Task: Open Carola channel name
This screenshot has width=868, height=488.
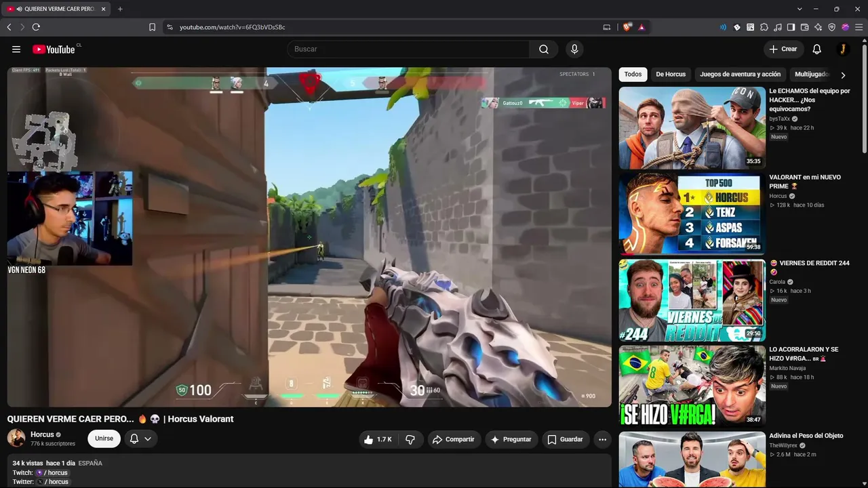Action: [x=777, y=282]
